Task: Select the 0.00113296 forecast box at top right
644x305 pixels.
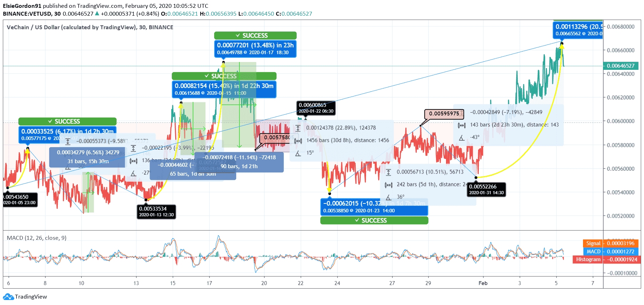Action: 578,30
